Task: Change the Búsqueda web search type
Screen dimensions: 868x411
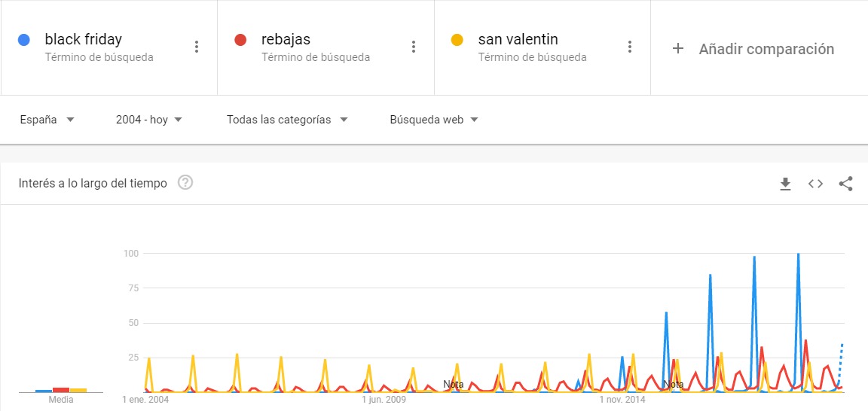Action: pos(434,120)
